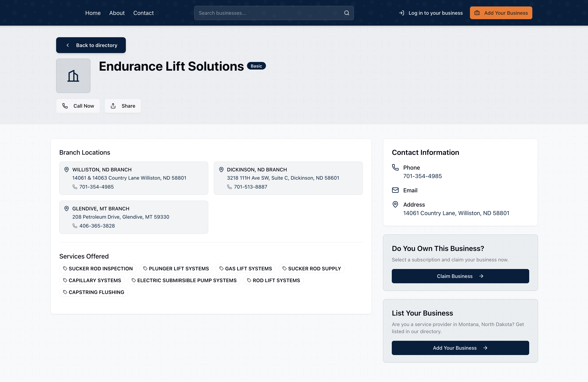Screen dimensions: 588x382
Task: Click the envelope Email icon
Action: (x=395, y=190)
